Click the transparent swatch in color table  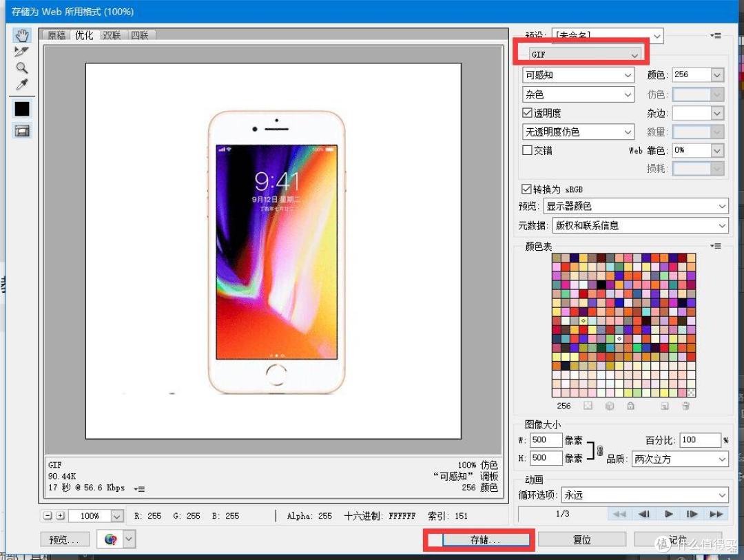[692, 393]
